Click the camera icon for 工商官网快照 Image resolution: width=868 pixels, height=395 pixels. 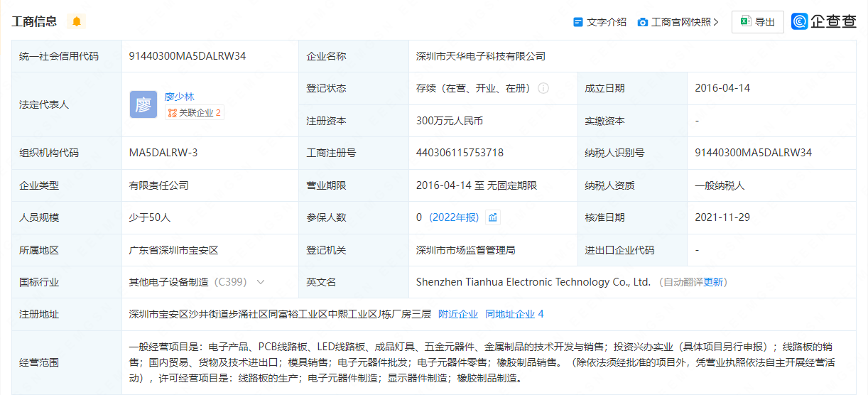643,22
